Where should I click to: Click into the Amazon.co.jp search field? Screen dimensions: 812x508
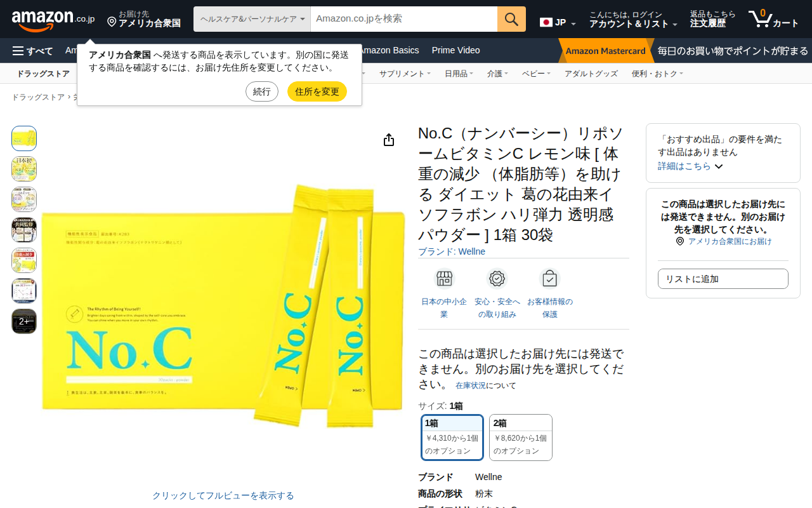click(404, 19)
